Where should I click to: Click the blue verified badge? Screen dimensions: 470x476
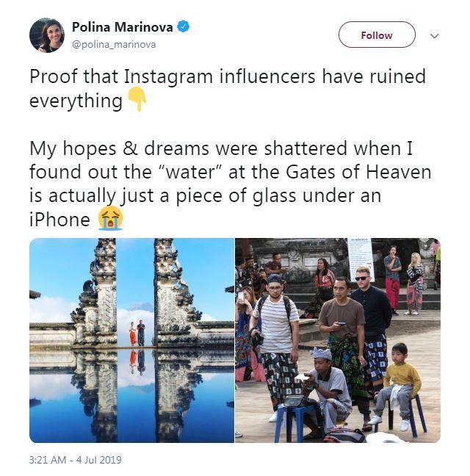[x=184, y=26]
